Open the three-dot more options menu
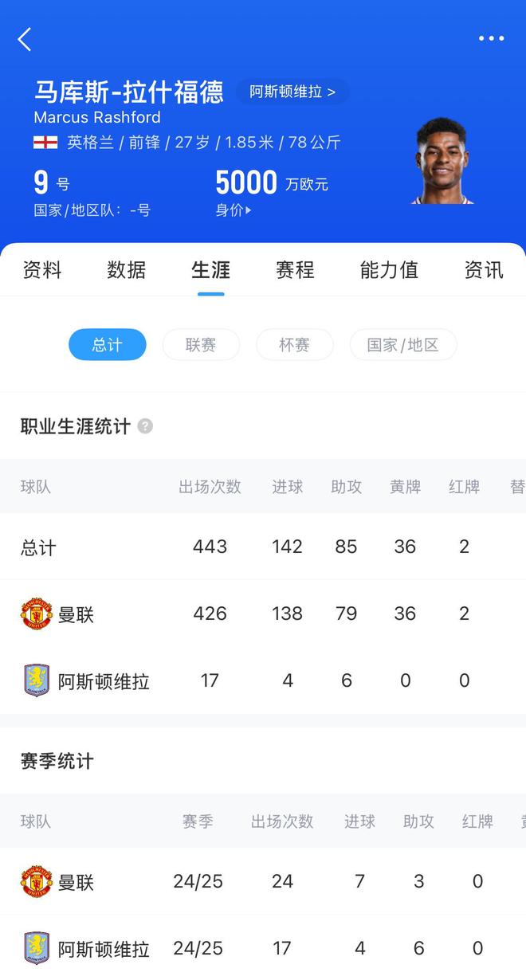526x980 pixels. (x=491, y=38)
